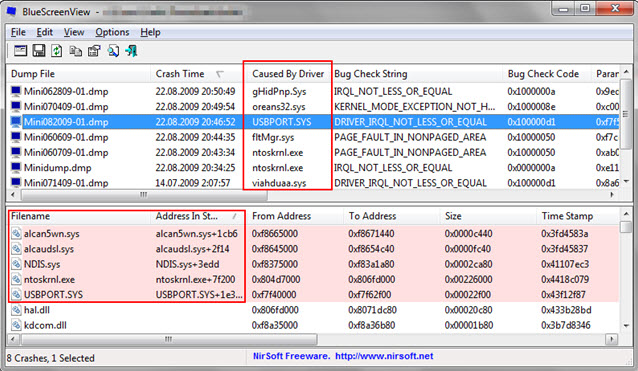Viewport: 638px width, 371px height.
Task: Click the Advanced Options window icon in toolbar
Action: tap(20, 51)
